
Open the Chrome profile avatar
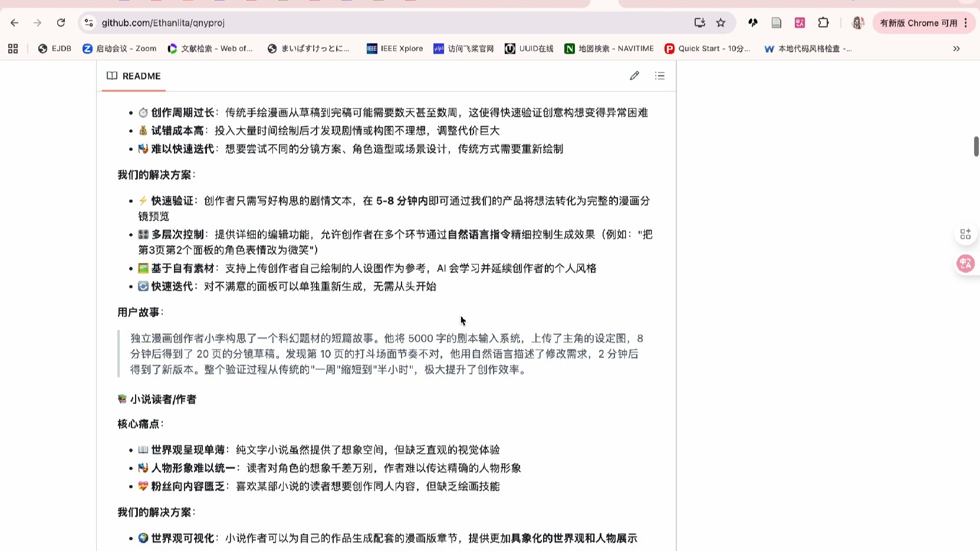858,23
